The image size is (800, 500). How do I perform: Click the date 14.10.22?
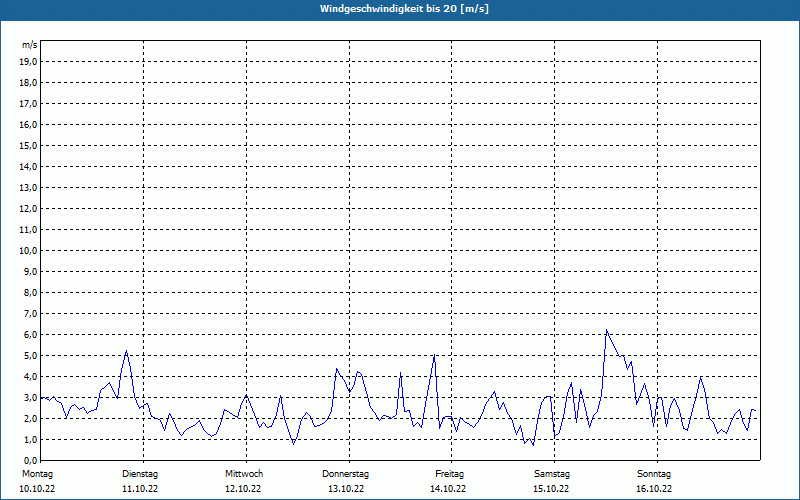point(448,489)
